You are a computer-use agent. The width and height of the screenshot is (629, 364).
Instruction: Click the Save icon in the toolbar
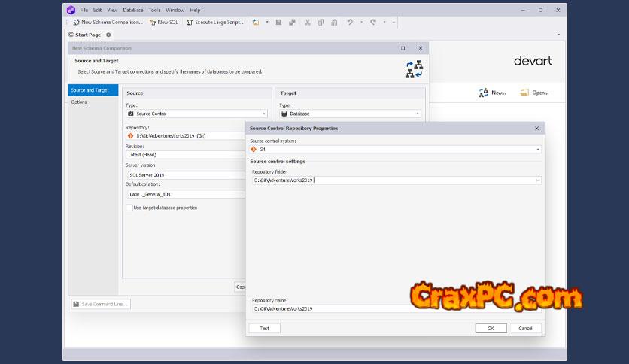click(278, 23)
